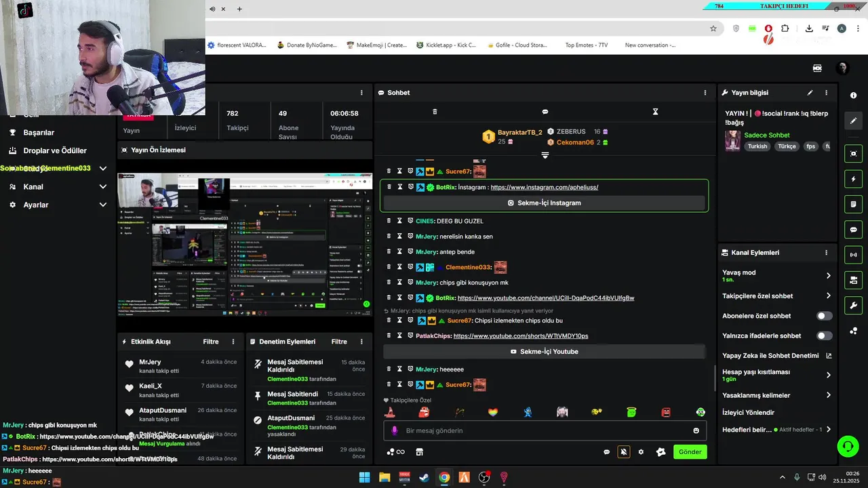The height and width of the screenshot is (488, 868).
Task: Click Sekme-İçi Instagram button
Action: [545, 203]
